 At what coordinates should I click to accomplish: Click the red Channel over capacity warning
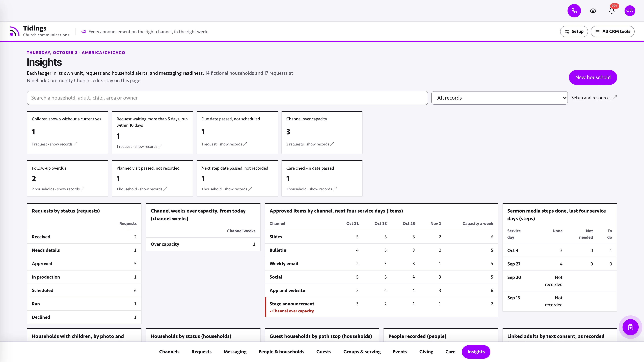point(291,311)
